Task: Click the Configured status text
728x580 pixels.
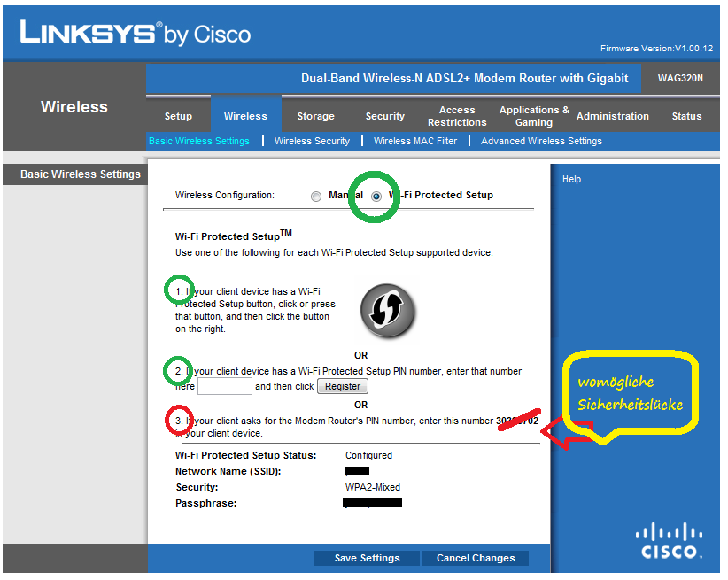Action: click(x=368, y=455)
